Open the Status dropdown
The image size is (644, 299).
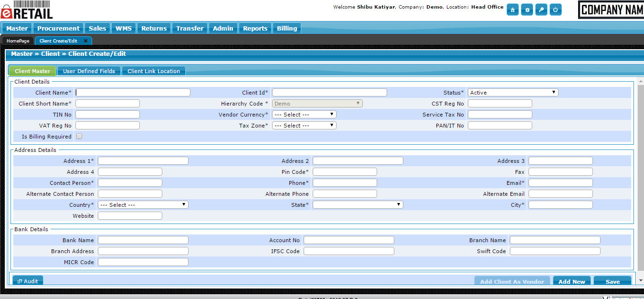point(513,93)
